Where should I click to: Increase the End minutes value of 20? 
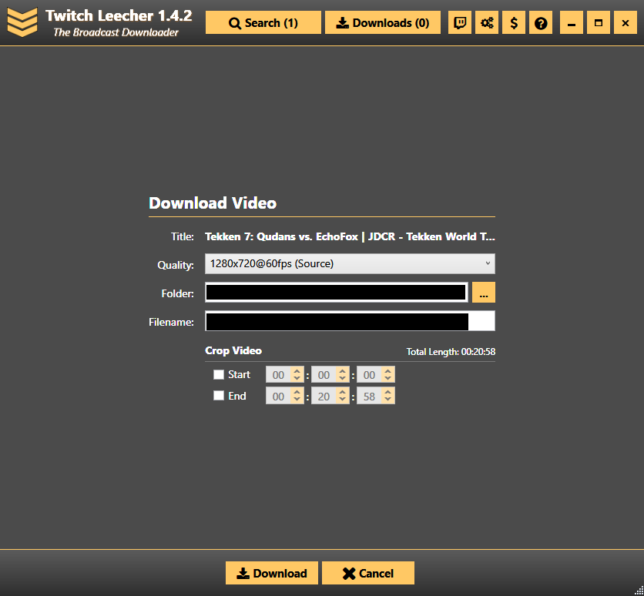[342, 392]
